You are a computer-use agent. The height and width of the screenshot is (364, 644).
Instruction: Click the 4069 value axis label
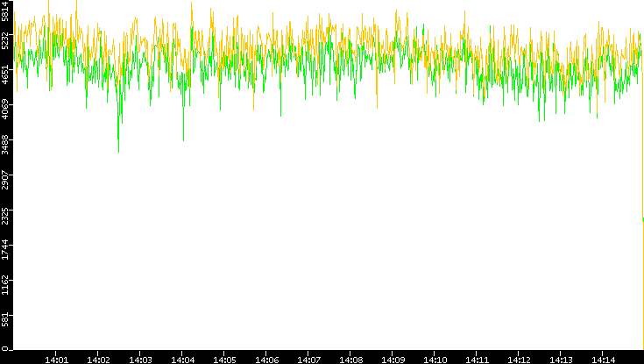pos(5,111)
